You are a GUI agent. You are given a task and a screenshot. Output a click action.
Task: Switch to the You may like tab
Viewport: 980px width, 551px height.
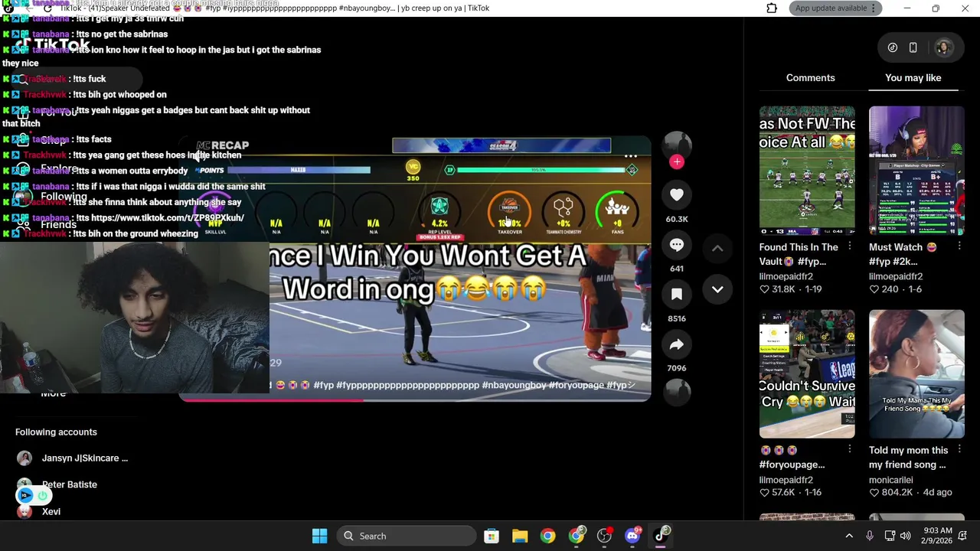pyautogui.click(x=913, y=78)
